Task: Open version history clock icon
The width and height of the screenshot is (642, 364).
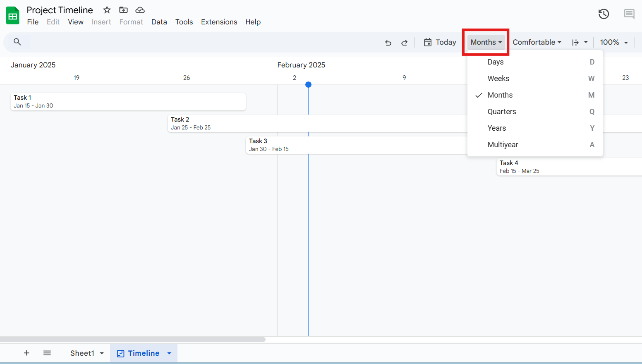Action: click(604, 14)
